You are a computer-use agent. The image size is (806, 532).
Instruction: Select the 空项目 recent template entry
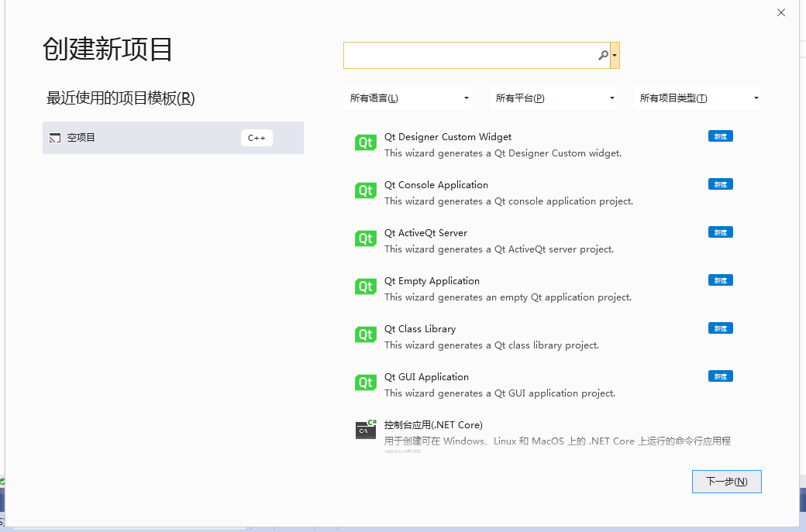pos(155,137)
